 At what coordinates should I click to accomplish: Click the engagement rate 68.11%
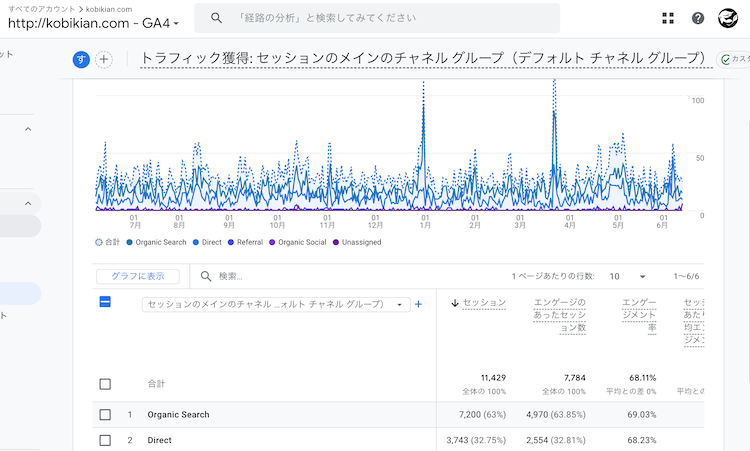pyautogui.click(x=642, y=378)
